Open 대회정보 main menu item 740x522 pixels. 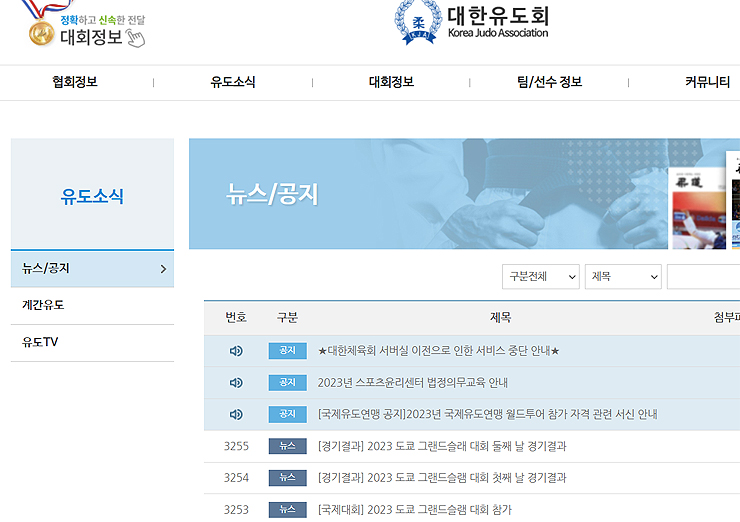point(391,82)
